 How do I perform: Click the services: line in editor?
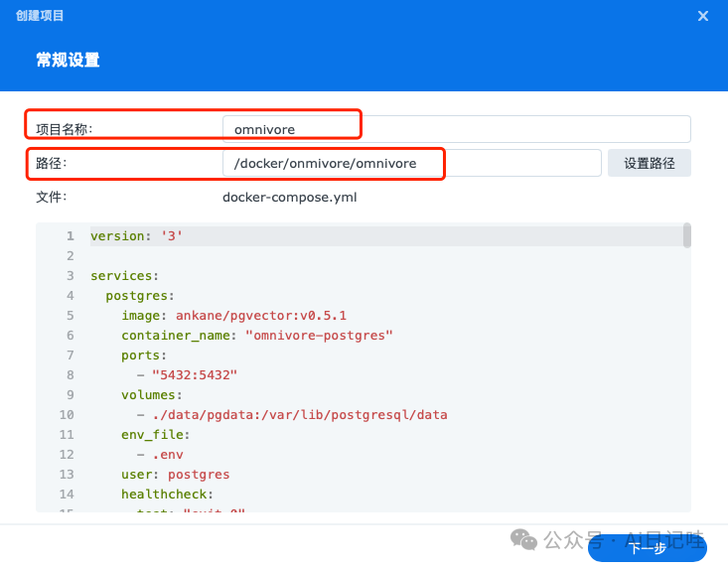[124, 276]
